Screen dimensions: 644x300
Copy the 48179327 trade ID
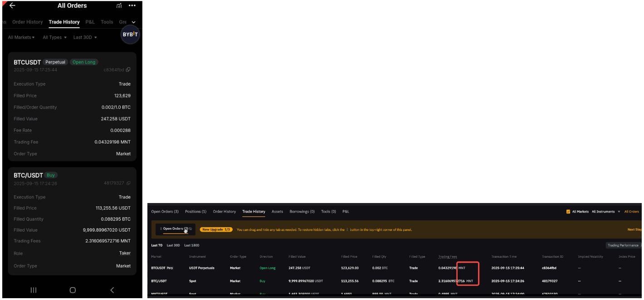point(128,183)
